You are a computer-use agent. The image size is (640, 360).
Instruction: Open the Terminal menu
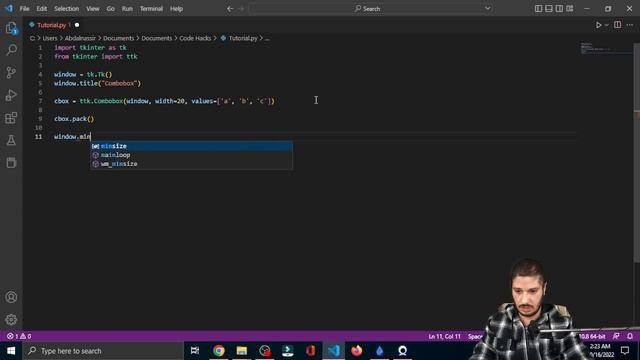coord(151,9)
